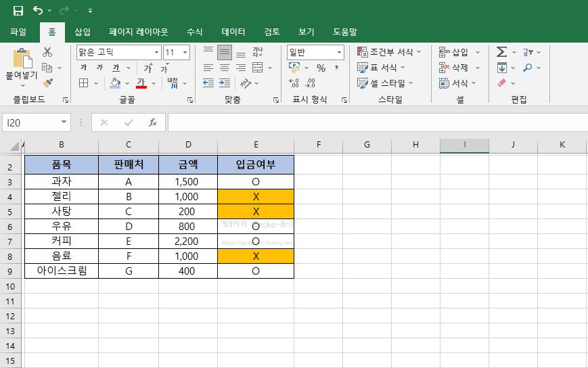
Task: Select cell containing 아이스크림
Action: [x=62, y=271]
